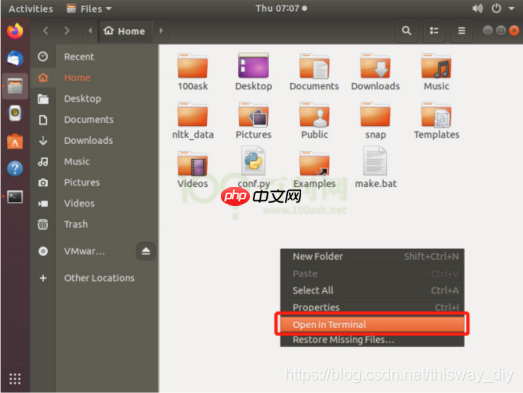Viewport: 523px width, 393px height.
Task: Open the hamburger menu in toolbar
Action: (462, 31)
